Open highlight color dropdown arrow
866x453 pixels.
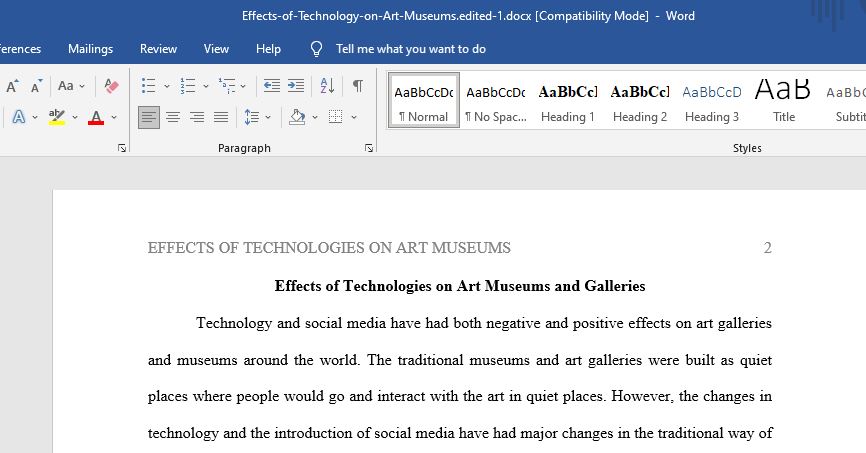point(75,117)
